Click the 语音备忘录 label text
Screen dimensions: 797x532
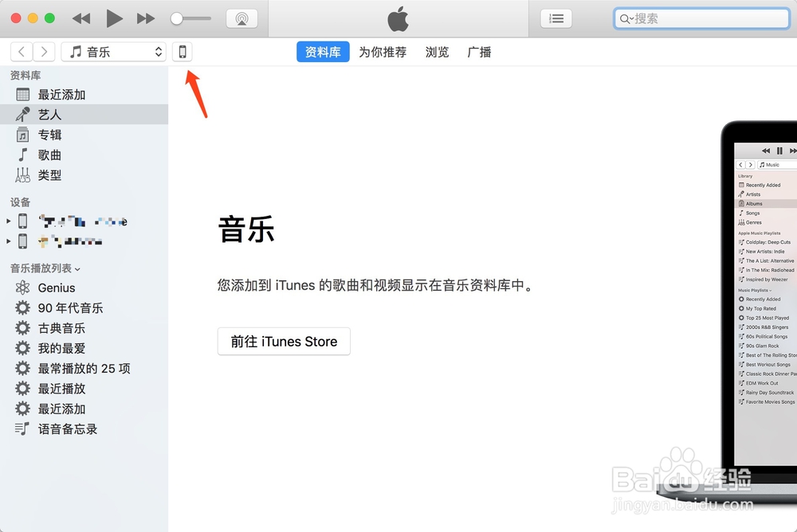pyautogui.click(x=68, y=428)
